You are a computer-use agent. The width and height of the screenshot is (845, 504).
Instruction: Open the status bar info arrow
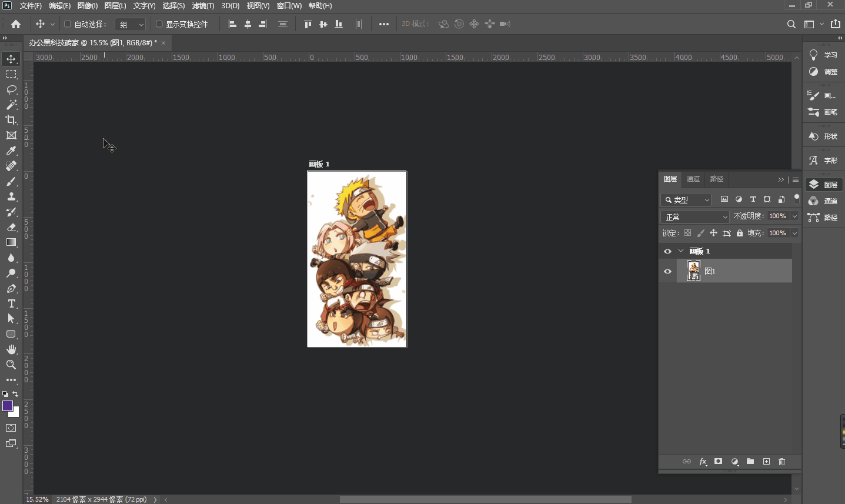pyautogui.click(x=155, y=499)
